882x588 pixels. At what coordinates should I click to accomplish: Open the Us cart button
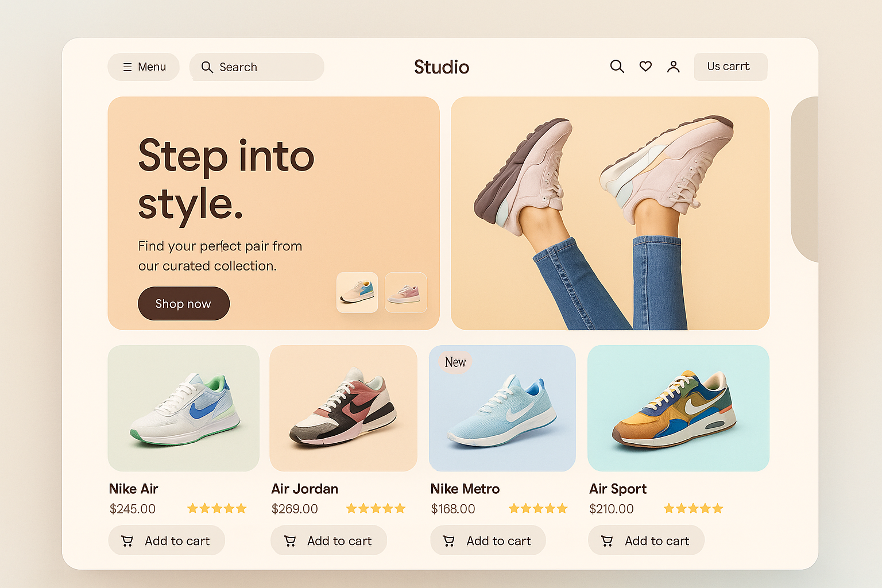(730, 67)
